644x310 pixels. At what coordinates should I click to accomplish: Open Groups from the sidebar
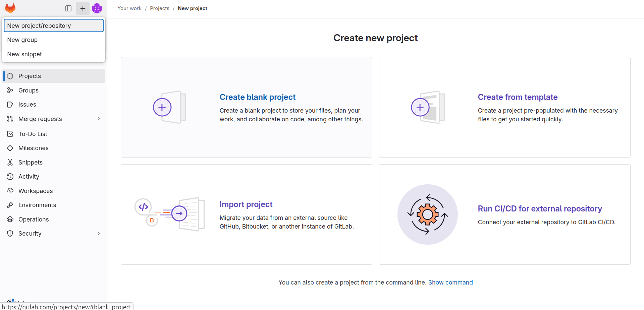(x=28, y=90)
